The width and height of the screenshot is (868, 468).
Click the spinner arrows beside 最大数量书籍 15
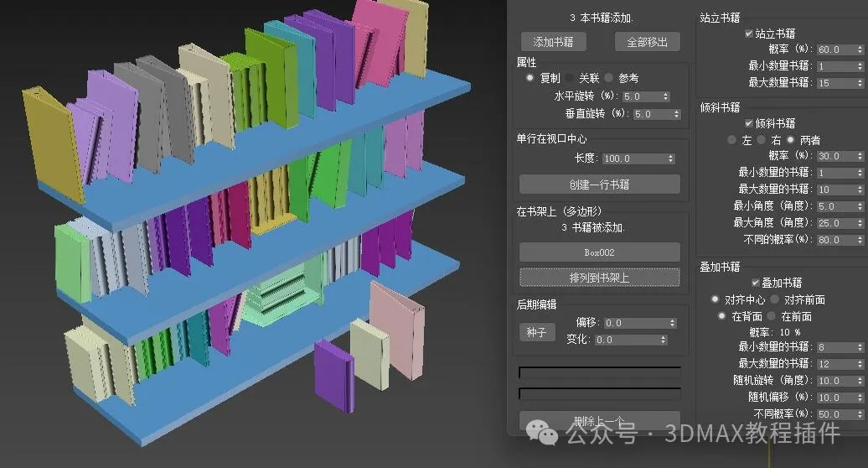860,83
